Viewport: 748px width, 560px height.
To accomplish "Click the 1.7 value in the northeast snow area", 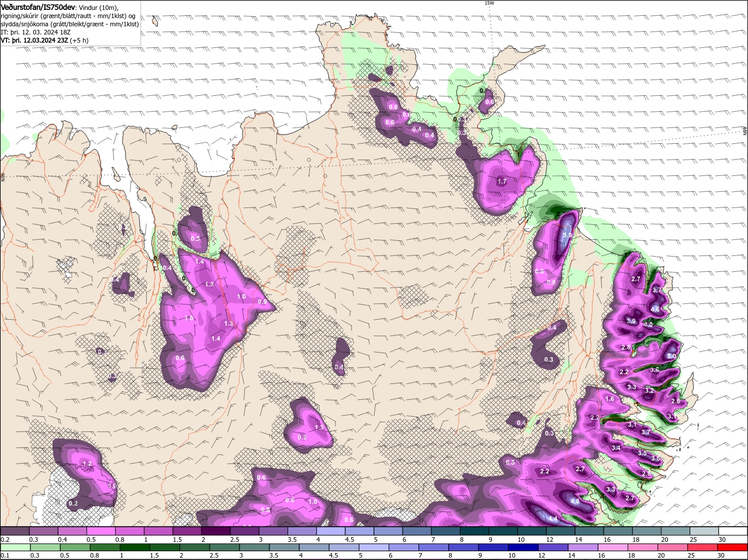I will pyautogui.click(x=502, y=181).
